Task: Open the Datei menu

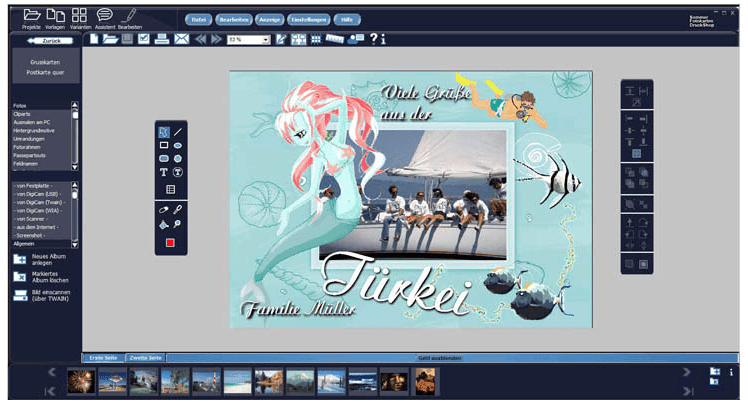Action: (x=201, y=19)
